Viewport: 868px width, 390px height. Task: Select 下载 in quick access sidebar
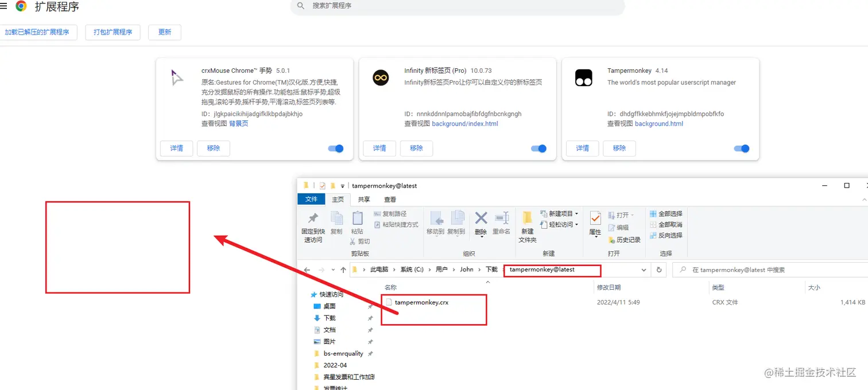coord(330,318)
